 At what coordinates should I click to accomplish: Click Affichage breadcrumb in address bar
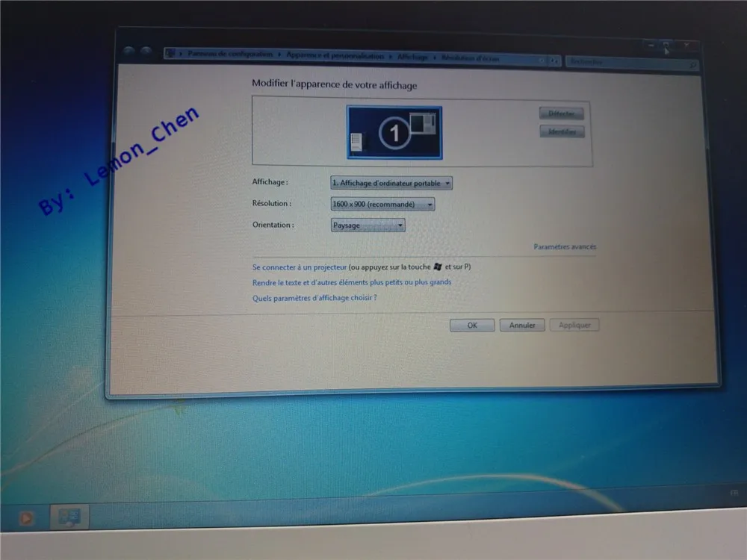412,57
